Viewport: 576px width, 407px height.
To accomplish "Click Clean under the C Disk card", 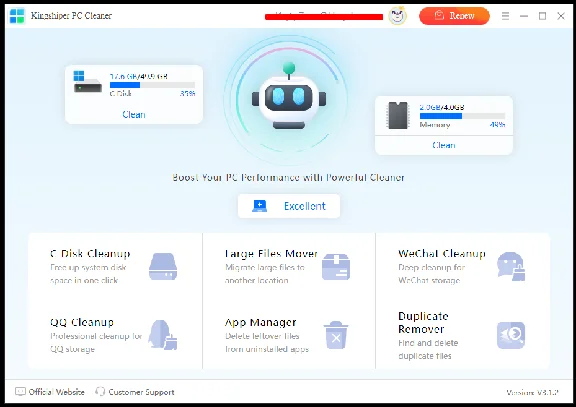I will 134,115.
